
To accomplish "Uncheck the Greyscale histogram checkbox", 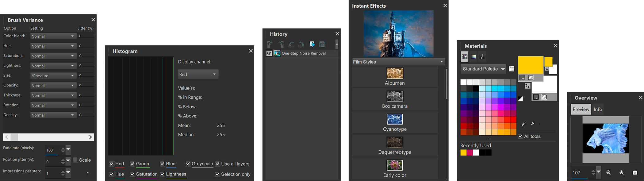I will coord(188,164).
